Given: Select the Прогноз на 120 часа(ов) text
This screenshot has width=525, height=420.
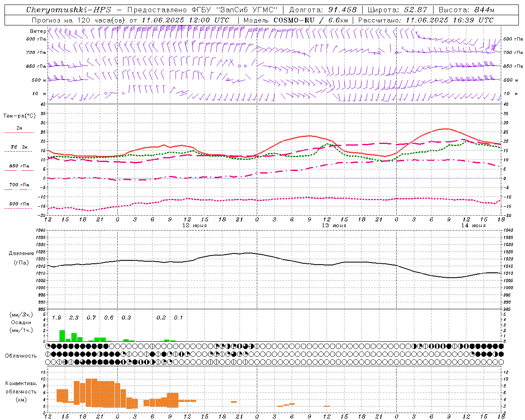Looking at the screenshot, I should click(x=79, y=20).
